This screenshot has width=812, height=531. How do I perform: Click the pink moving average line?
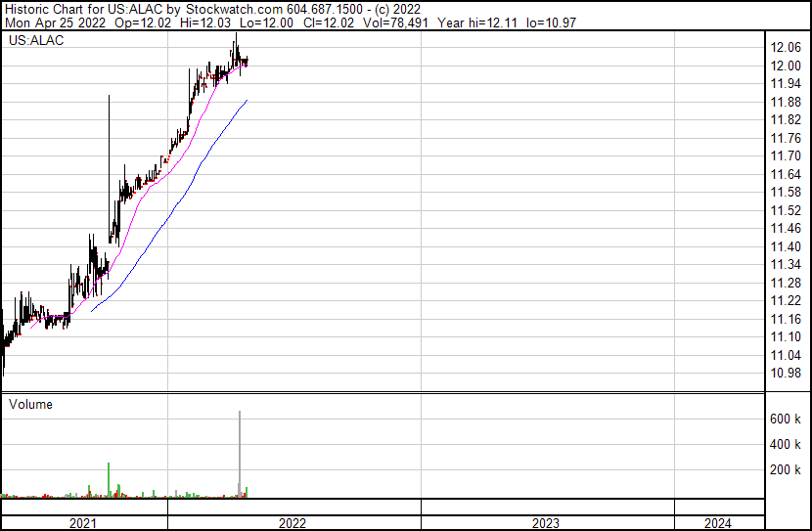click(147, 192)
